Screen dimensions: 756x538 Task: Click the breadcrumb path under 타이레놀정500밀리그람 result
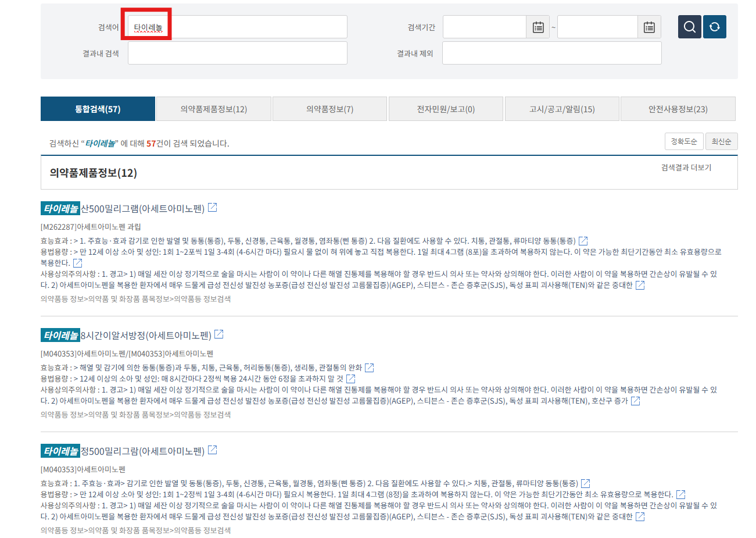[x=135, y=530]
